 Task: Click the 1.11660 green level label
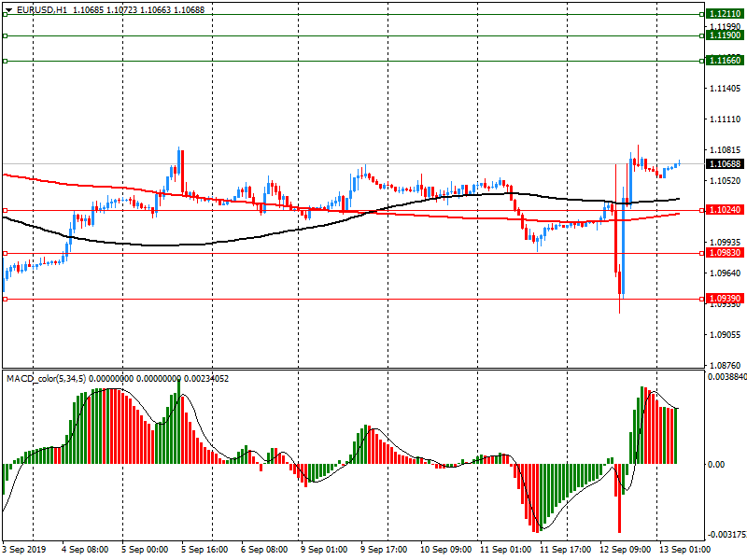point(726,61)
